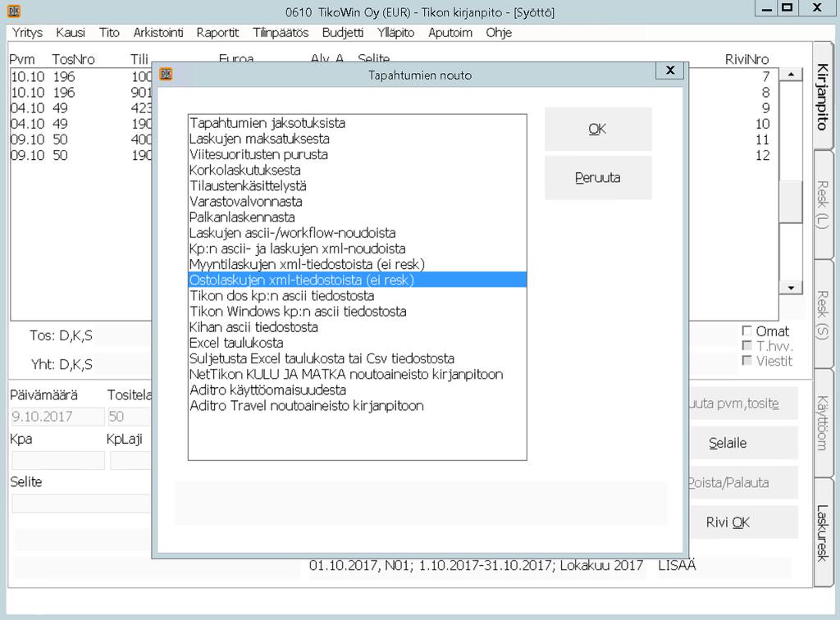Minimize the Tikon main window
840x620 pixels.
(767, 8)
